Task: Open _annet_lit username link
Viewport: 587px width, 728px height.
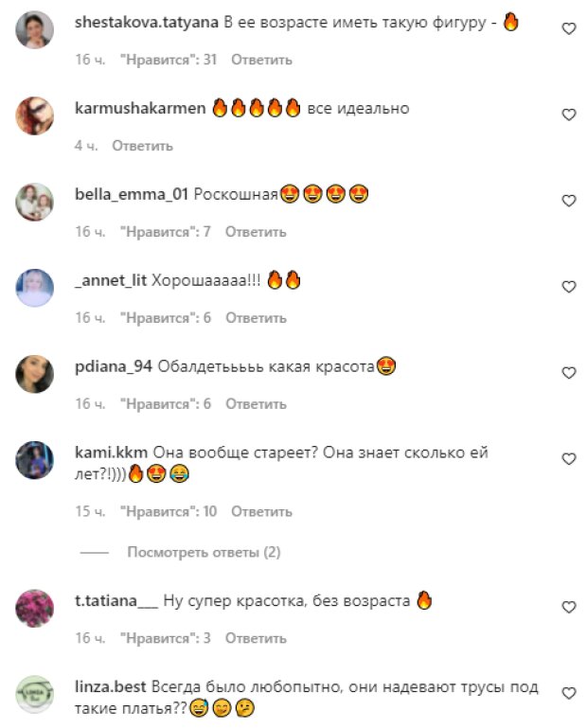Action: pyautogui.click(x=111, y=280)
